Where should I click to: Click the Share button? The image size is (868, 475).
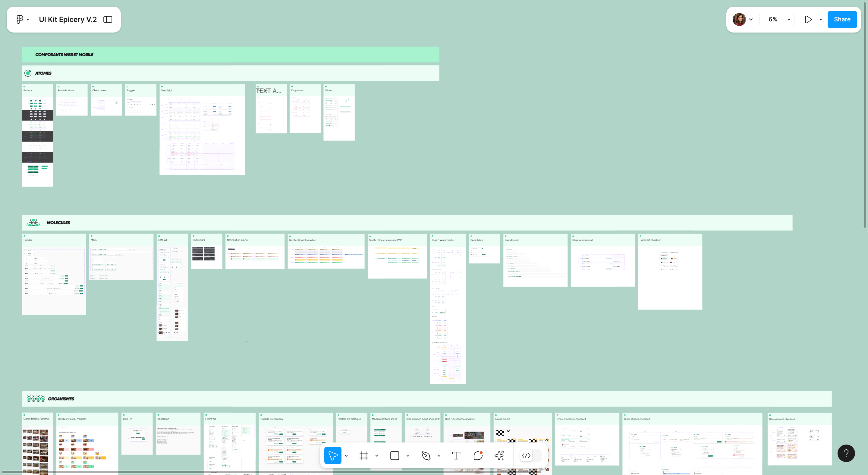coord(842,20)
